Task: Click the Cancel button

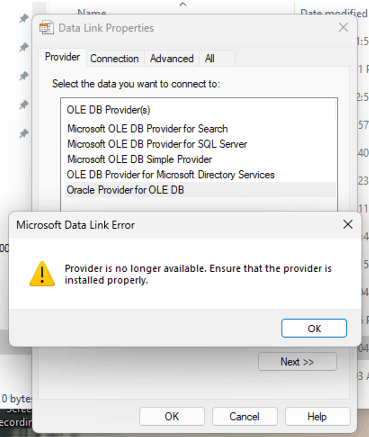Action: click(x=244, y=416)
